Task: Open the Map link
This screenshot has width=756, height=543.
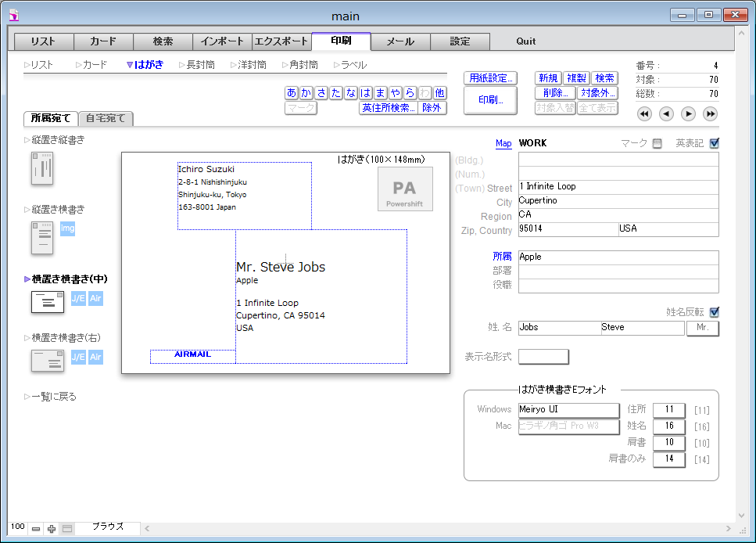Action: pos(503,143)
